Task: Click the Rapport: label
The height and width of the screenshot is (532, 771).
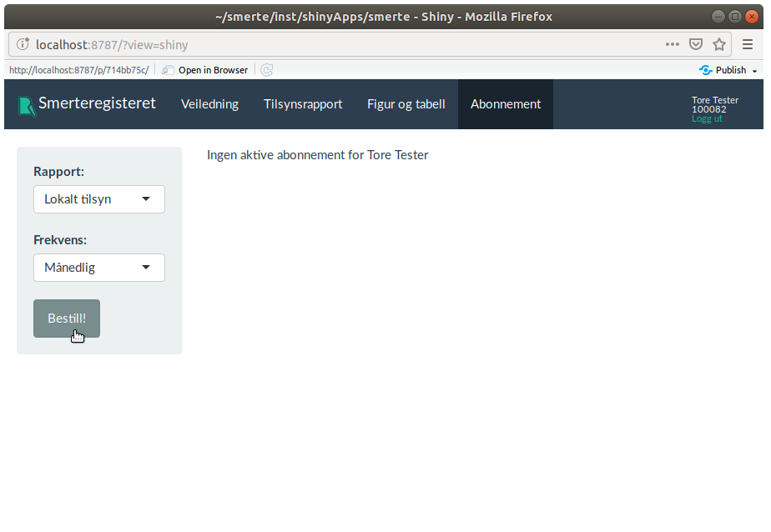Action: [x=59, y=172]
